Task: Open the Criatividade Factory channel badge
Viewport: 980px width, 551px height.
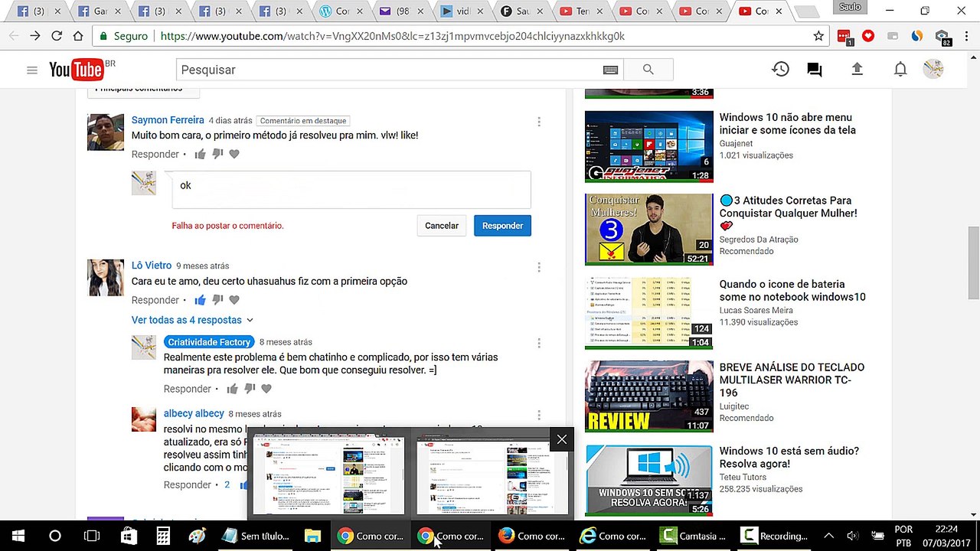Action: [209, 342]
